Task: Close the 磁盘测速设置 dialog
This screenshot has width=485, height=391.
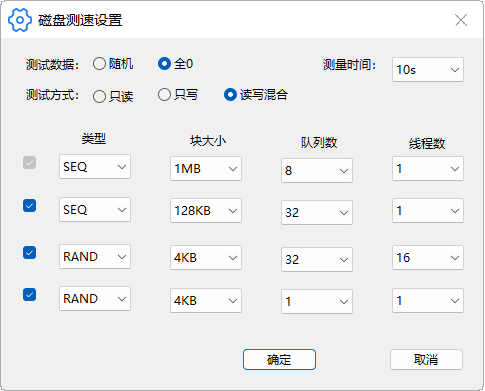Action: [461, 20]
